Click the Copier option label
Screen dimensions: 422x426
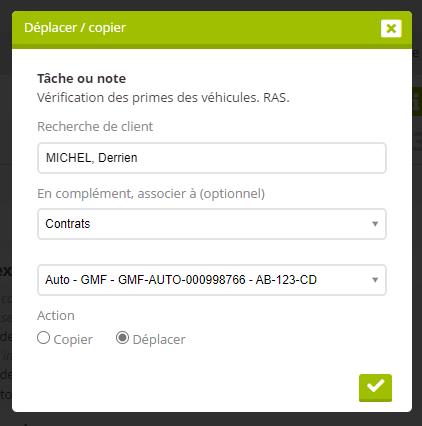click(73, 340)
